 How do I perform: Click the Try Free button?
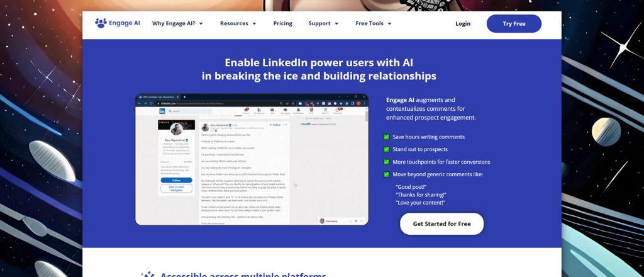(x=514, y=23)
